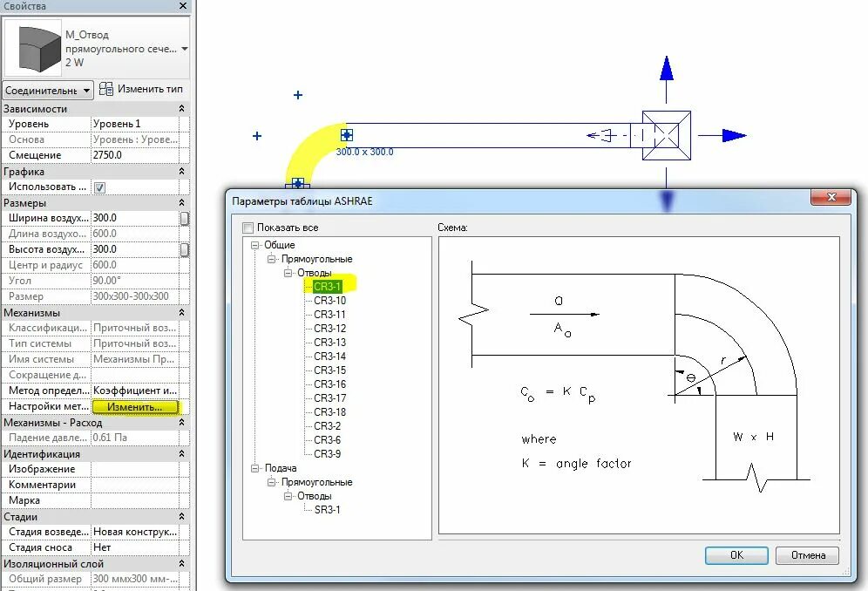Viewport: 868px width, 591px height.
Task: Click OK in ASHRAE dialog
Action: (736, 555)
